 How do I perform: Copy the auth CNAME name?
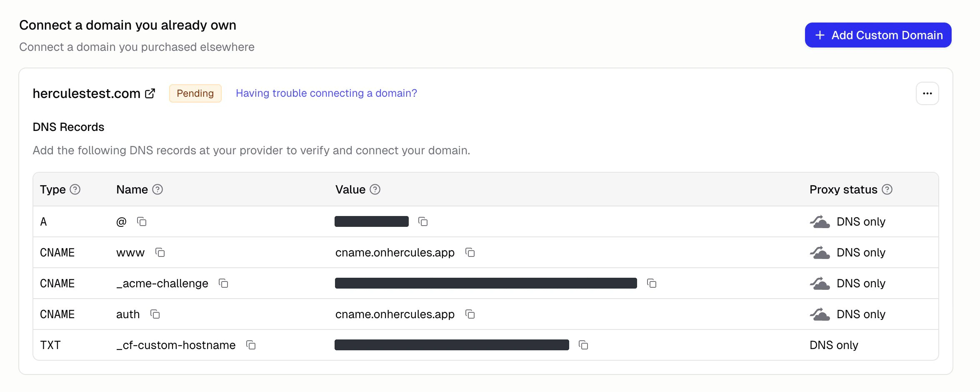155,314
